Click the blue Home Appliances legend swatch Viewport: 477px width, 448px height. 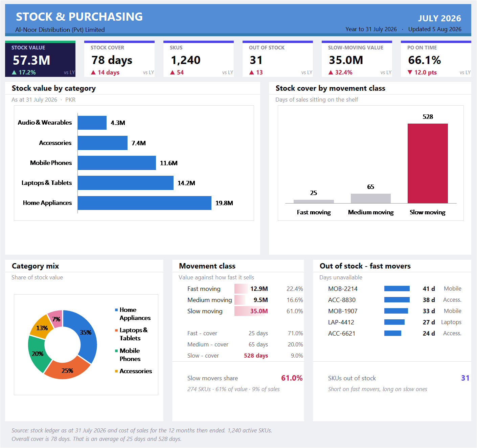point(116,310)
